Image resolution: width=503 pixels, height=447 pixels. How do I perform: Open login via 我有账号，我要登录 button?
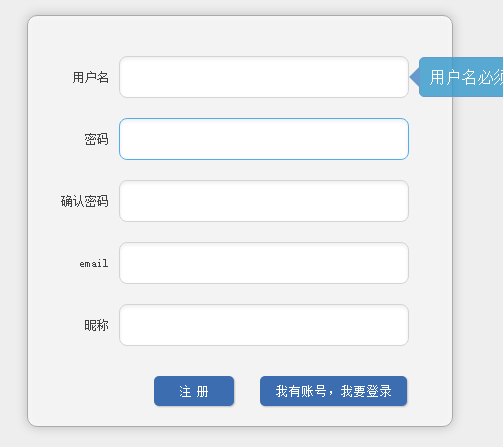[x=333, y=391]
